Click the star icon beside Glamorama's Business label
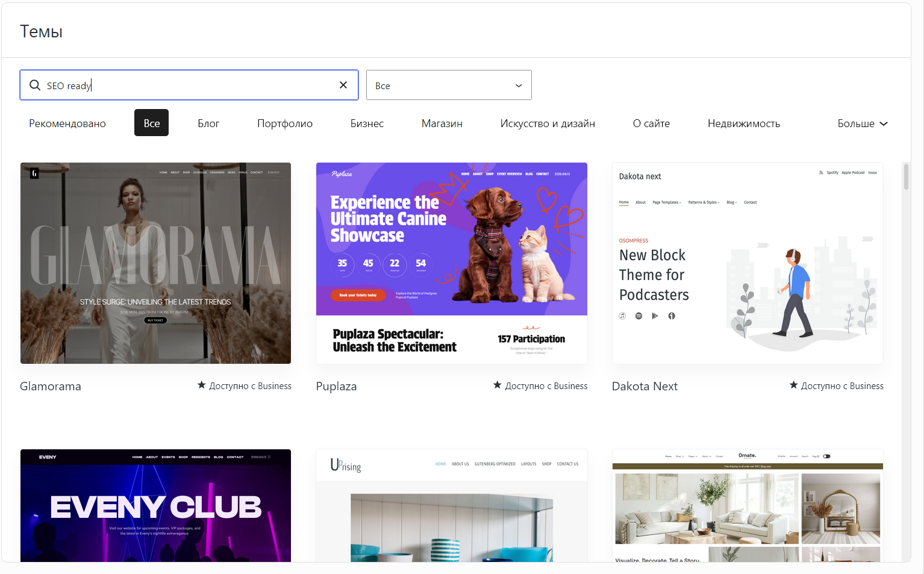This screenshot has height=574, width=924. point(202,385)
